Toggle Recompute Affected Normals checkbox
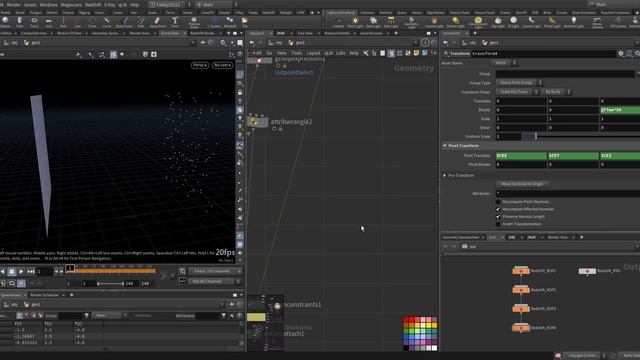640x360 pixels. click(x=498, y=209)
